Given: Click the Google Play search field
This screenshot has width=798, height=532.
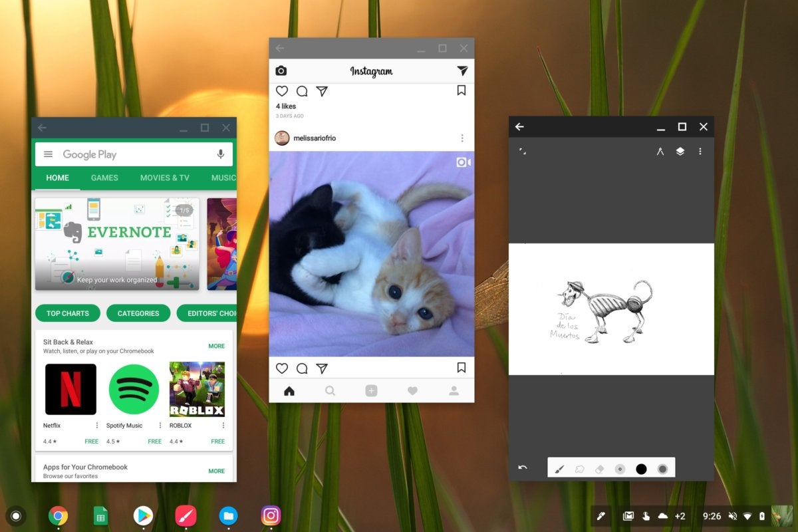Looking at the screenshot, I should pos(134,154).
